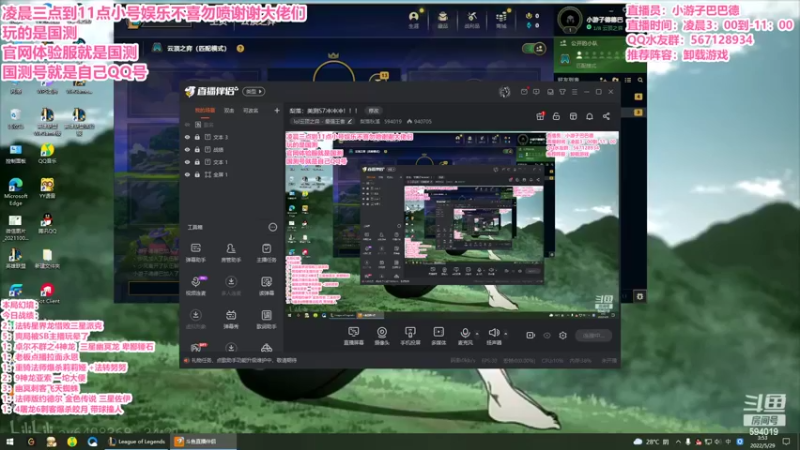Open the QQ音乐 desktop shortcut
The width and height of the screenshot is (800, 450).
click(x=47, y=153)
